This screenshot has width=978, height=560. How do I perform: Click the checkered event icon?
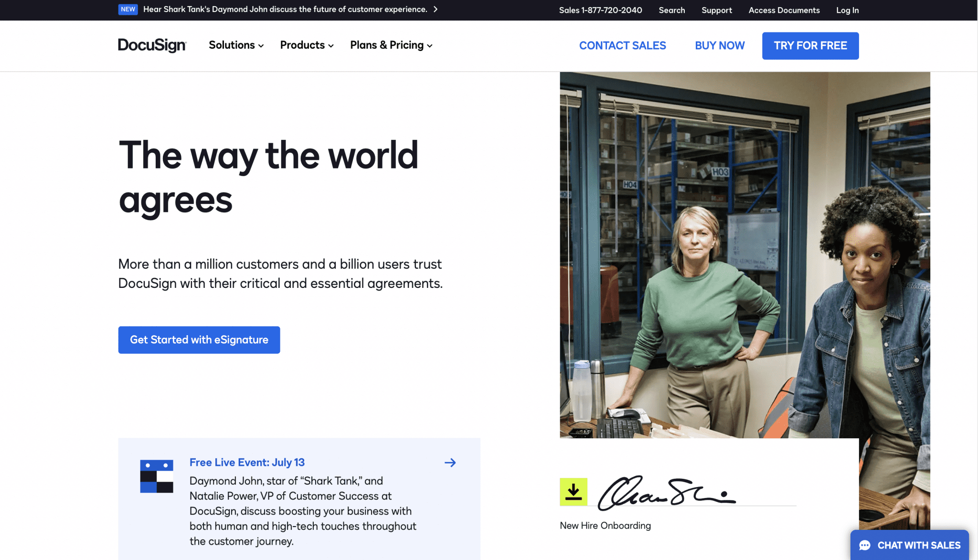tap(157, 476)
